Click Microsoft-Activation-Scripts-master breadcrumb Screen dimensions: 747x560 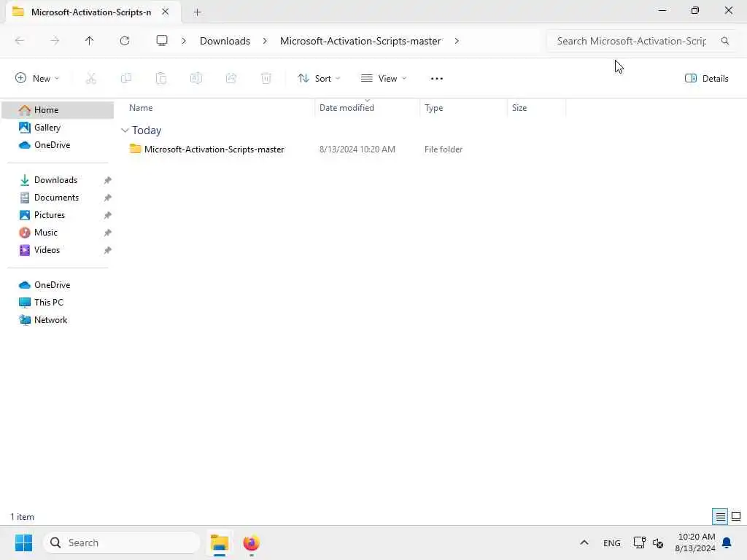coord(360,41)
